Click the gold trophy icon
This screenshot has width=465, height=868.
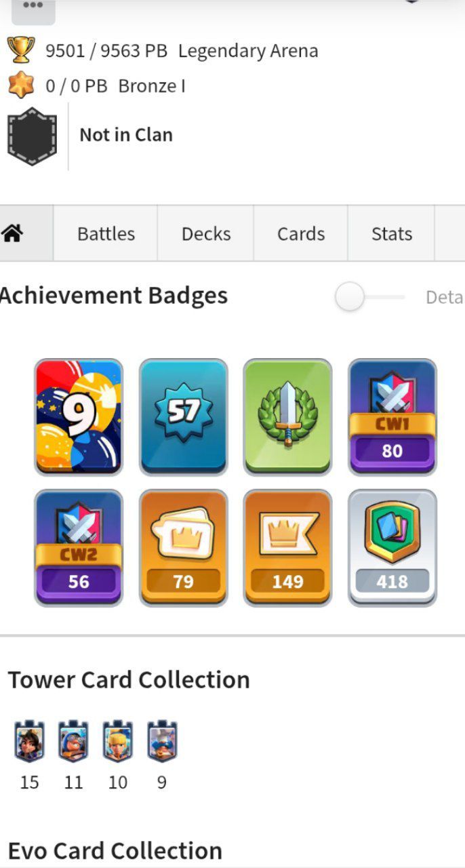pos(21,50)
